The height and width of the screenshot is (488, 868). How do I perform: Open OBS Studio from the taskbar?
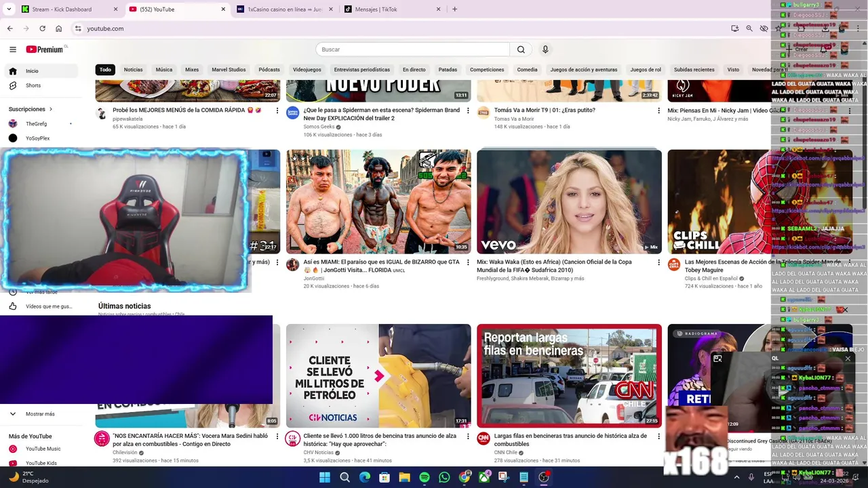(544, 477)
